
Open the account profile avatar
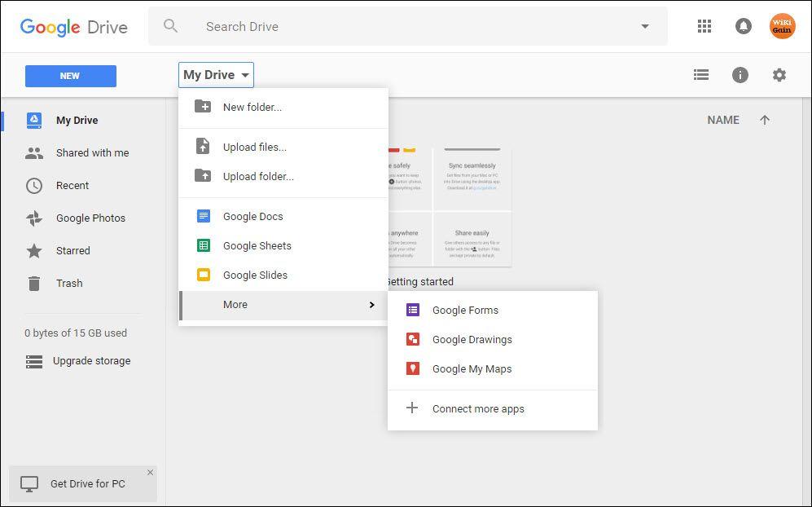tap(782, 26)
